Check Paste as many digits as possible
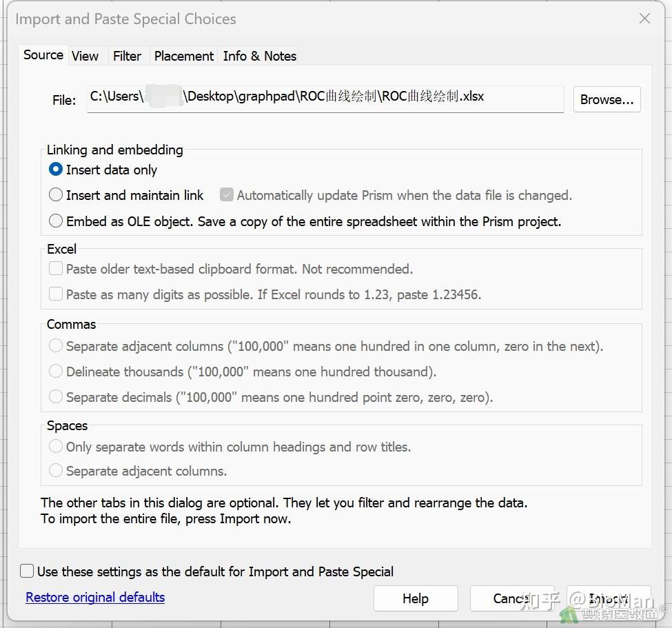 [56, 294]
